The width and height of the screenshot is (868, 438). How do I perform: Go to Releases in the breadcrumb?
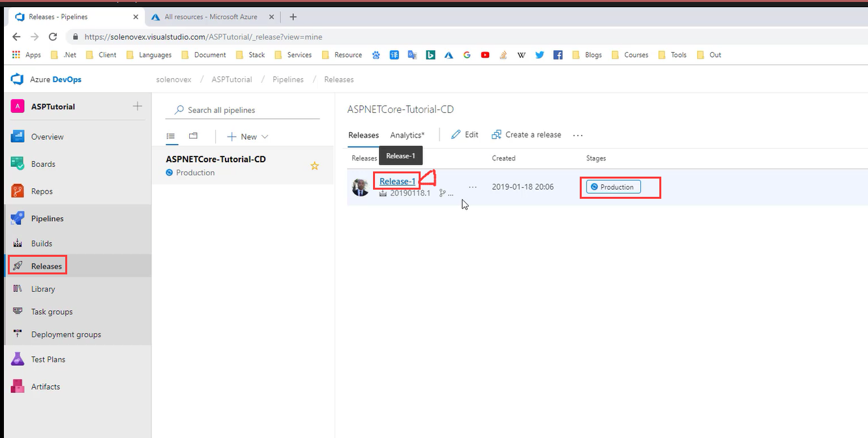(338, 80)
